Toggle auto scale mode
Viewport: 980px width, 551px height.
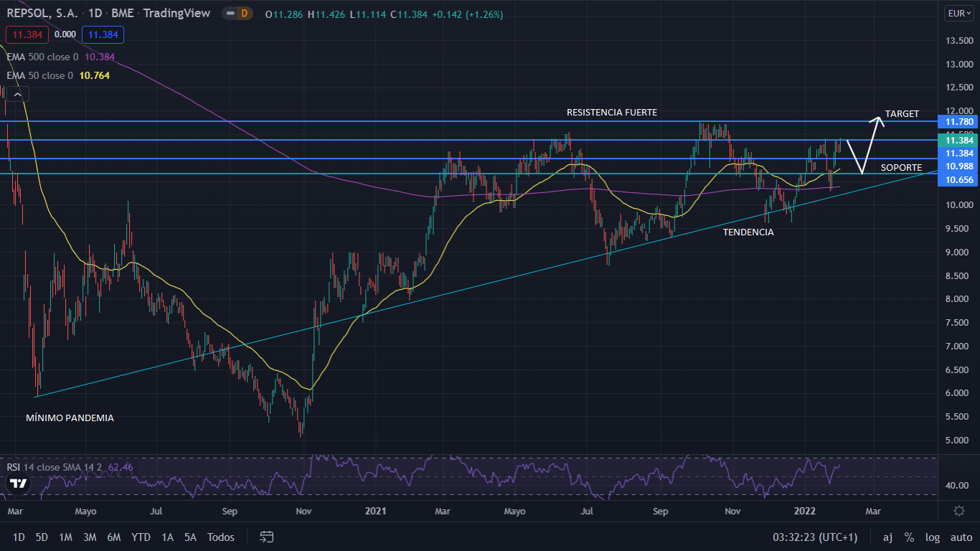[x=961, y=537]
